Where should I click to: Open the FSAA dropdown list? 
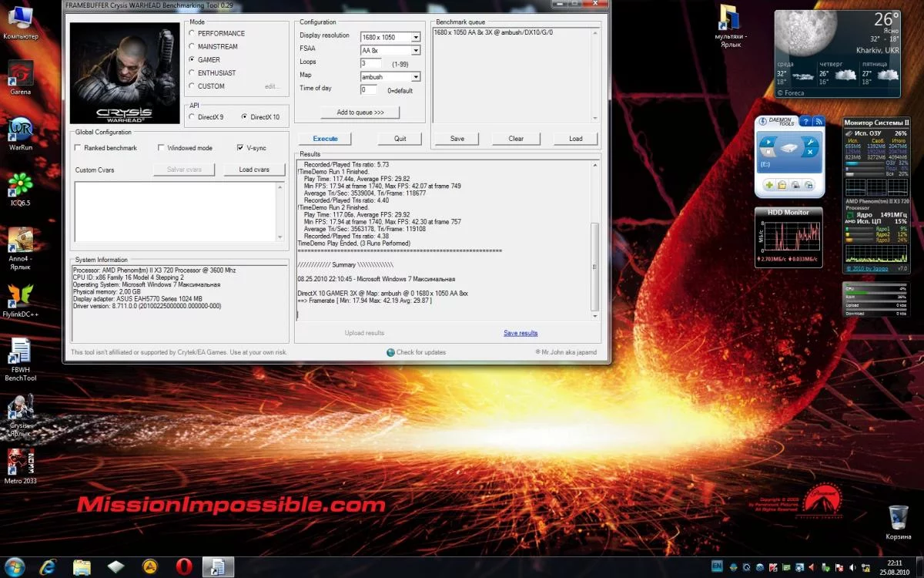pos(416,51)
